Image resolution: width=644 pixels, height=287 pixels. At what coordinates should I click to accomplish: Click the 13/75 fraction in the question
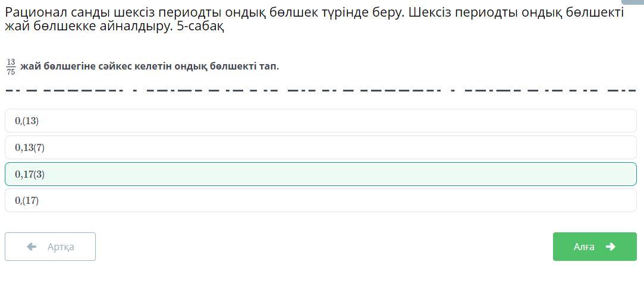[11, 67]
